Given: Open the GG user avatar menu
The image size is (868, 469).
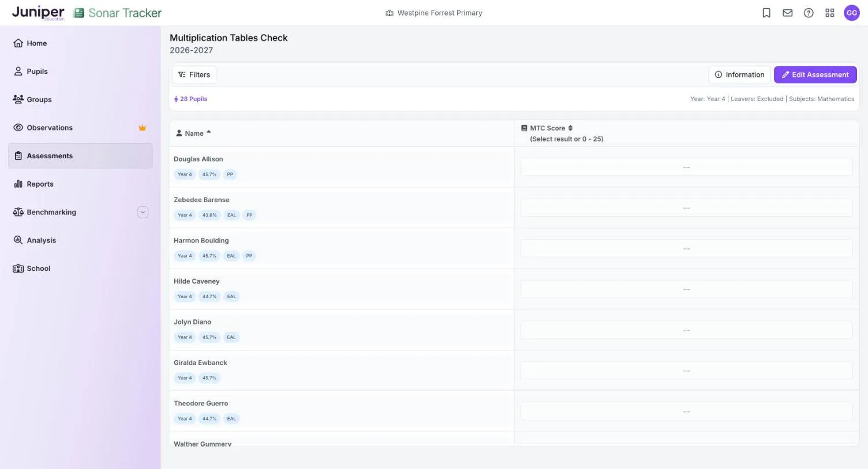Looking at the screenshot, I should pyautogui.click(x=852, y=13).
